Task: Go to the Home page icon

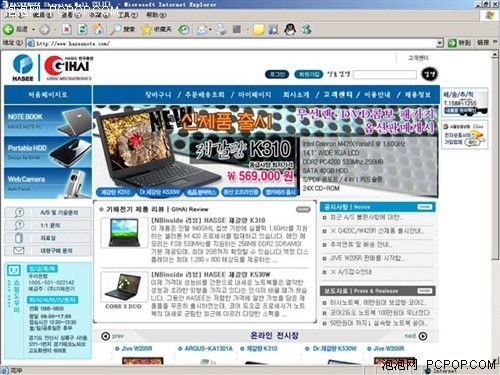Action: pos(98,29)
